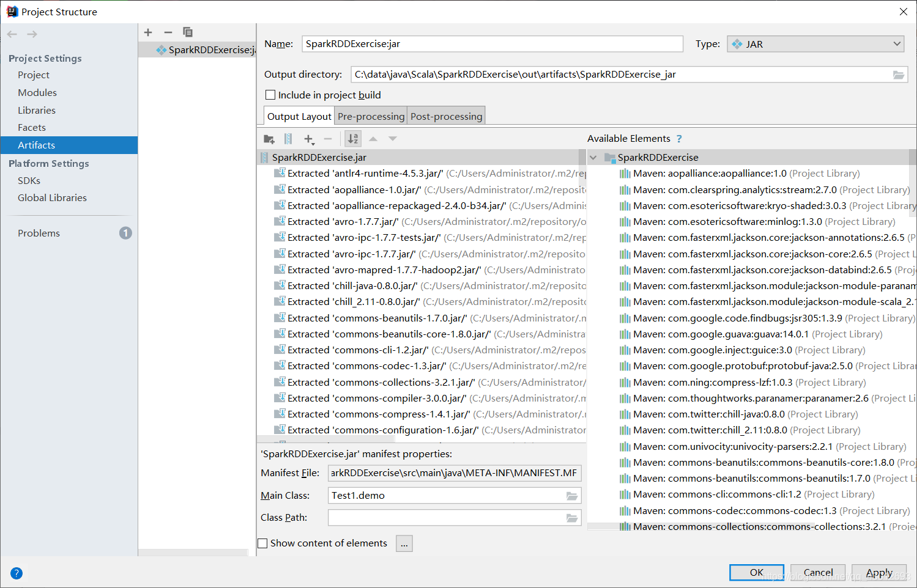This screenshot has height=588, width=917.
Task: Select Maven: com.google.guava:guava:14.0.1 library
Action: click(751, 334)
